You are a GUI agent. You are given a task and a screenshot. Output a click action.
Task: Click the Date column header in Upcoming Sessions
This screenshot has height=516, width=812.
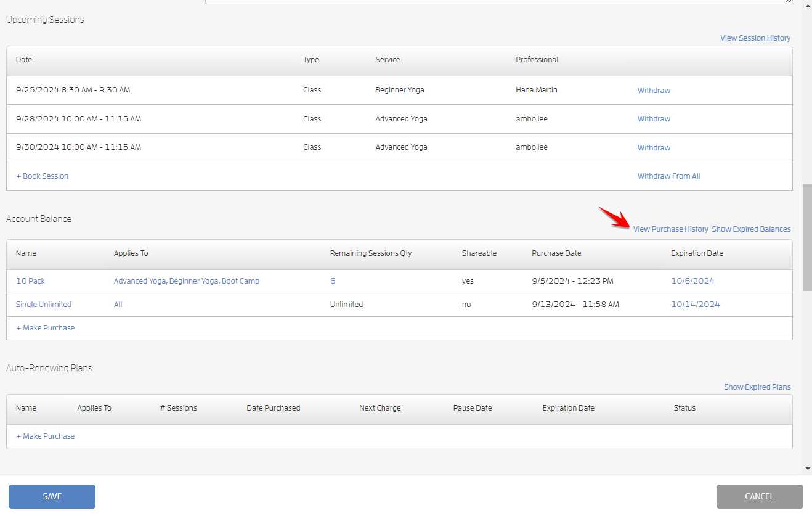coord(24,60)
